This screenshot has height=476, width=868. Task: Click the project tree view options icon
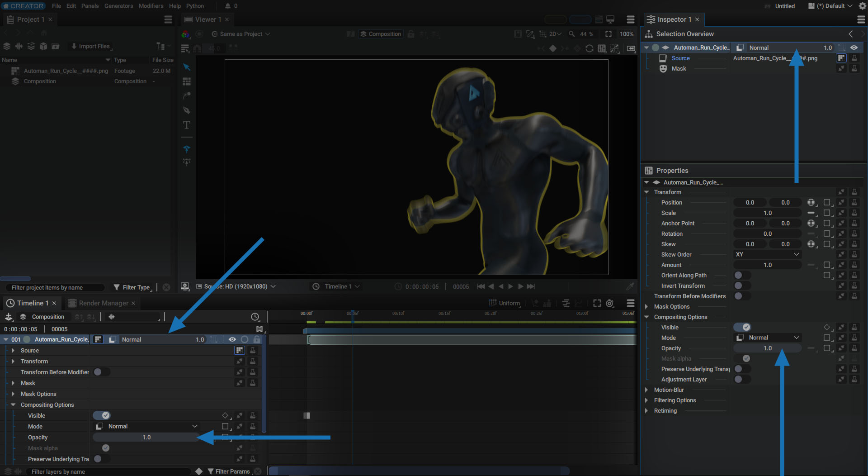[x=161, y=46]
